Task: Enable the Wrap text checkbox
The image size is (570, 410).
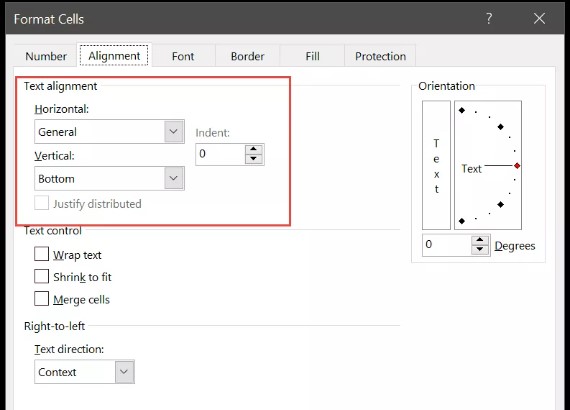Action: (x=41, y=254)
